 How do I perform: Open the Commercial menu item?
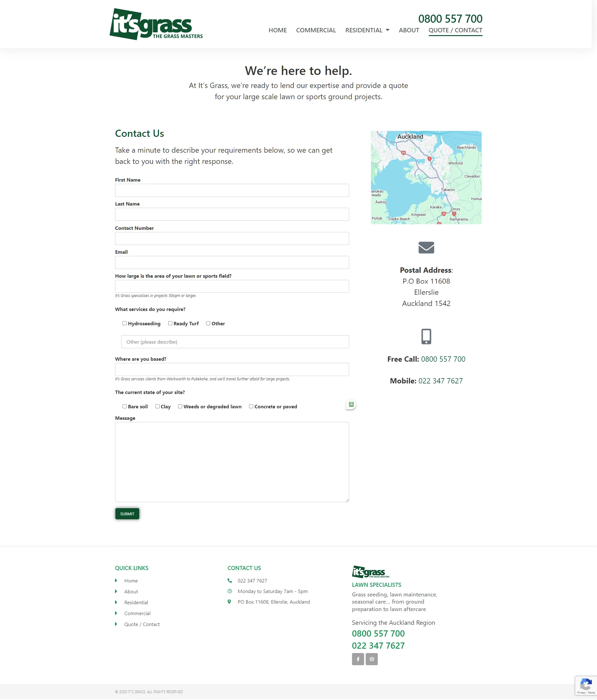[316, 30]
